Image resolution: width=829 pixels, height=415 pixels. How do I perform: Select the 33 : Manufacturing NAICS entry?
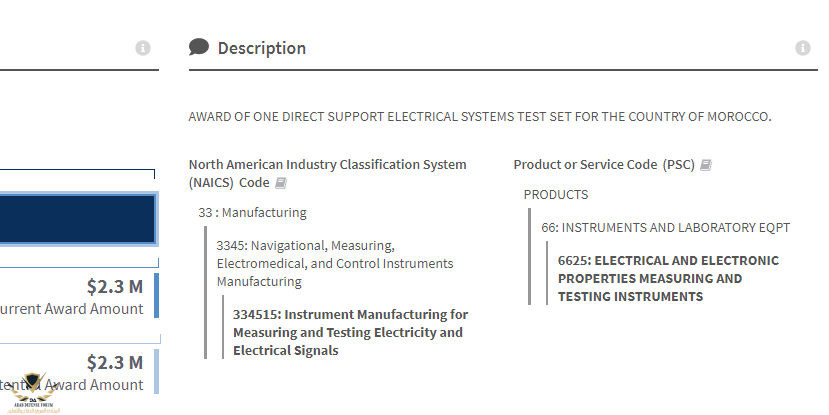tap(252, 212)
